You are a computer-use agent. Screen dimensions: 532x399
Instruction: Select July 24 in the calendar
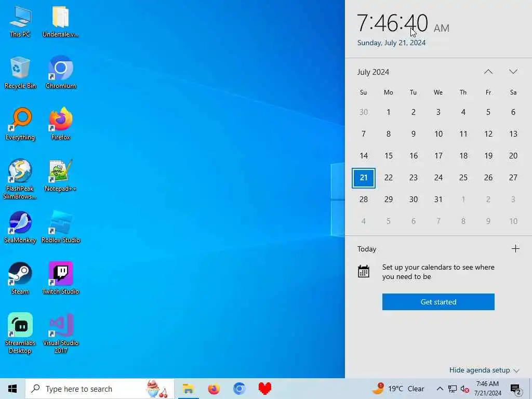(438, 178)
